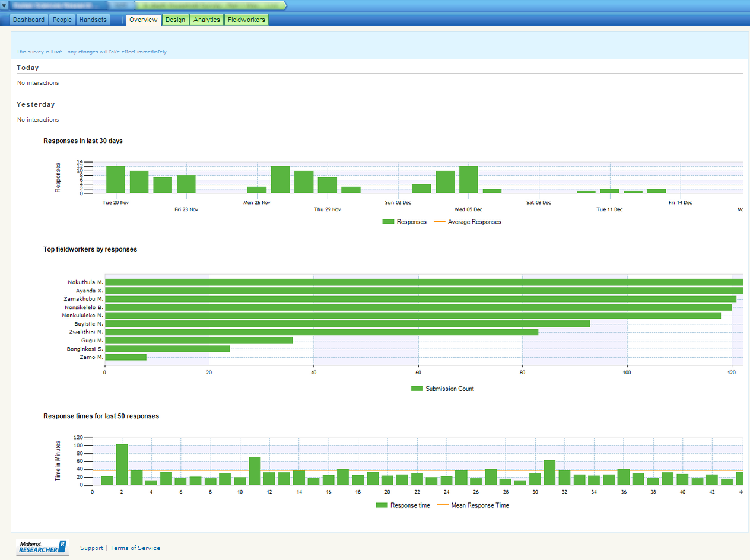750x560 pixels.
Task: Open the People section
Action: (62, 20)
